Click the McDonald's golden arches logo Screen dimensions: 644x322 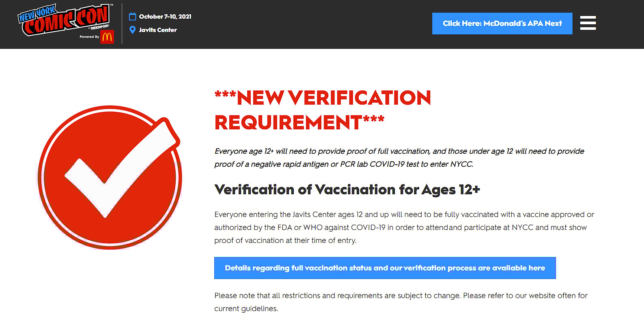click(x=107, y=37)
